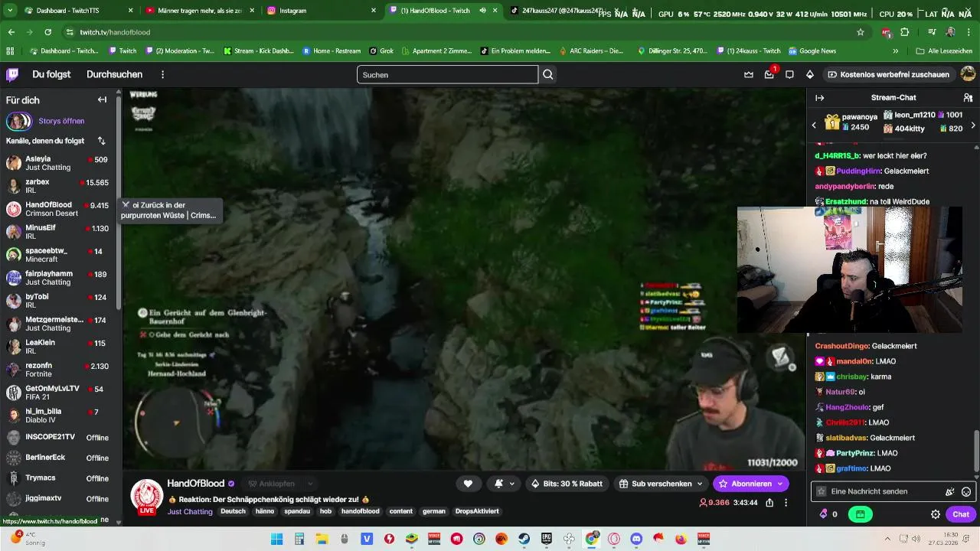Bookmark this page with star icon
Viewport: 980px width, 551px height.
[x=861, y=32]
